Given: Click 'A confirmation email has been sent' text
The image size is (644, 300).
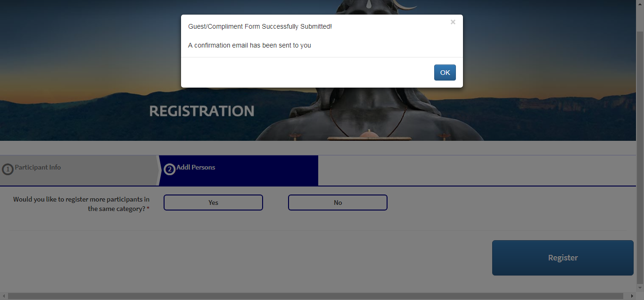Looking at the screenshot, I should click(249, 46).
